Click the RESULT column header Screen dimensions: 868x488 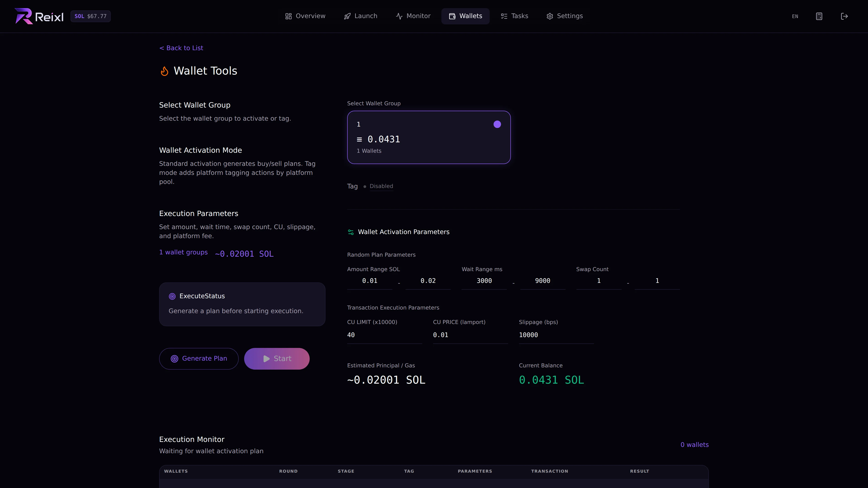pyautogui.click(x=639, y=471)
